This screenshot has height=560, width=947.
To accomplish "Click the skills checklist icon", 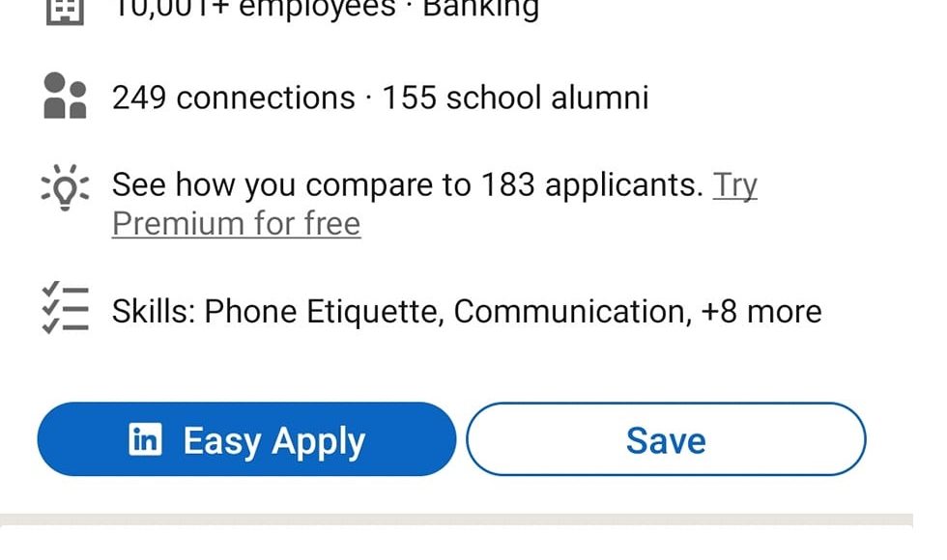I will click(x=65, y=308).
